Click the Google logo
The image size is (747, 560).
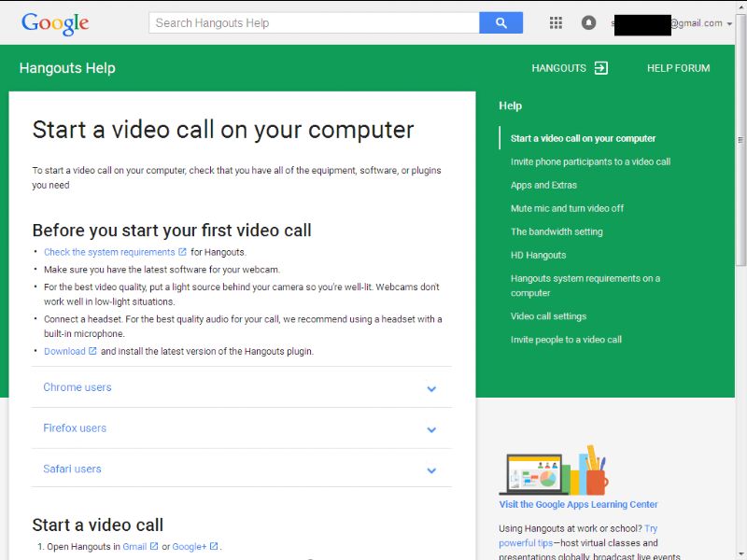click(x=55, y=23)
